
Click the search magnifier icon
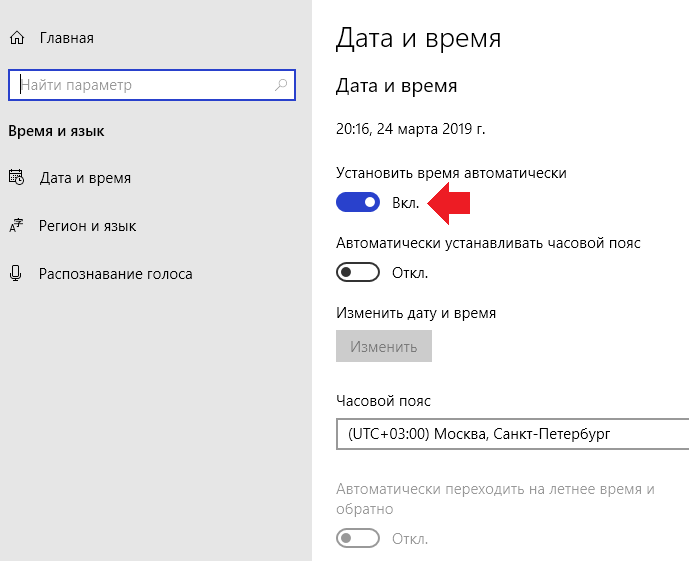281,85
